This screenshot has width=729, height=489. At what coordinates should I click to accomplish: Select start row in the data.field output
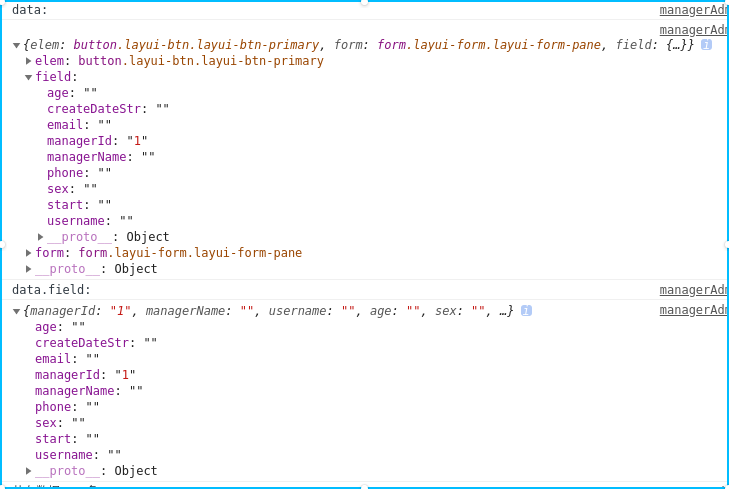(67, 438)
